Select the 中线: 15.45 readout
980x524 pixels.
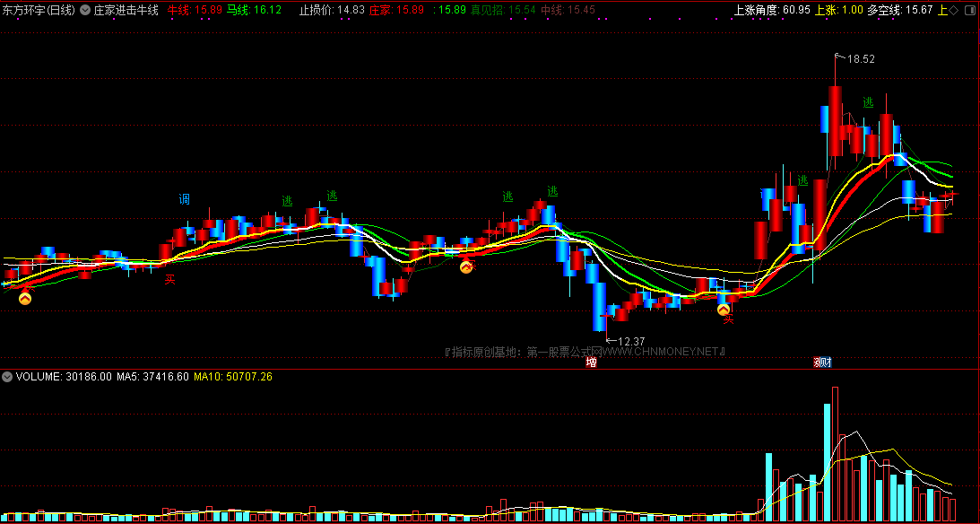pos(568,10)
